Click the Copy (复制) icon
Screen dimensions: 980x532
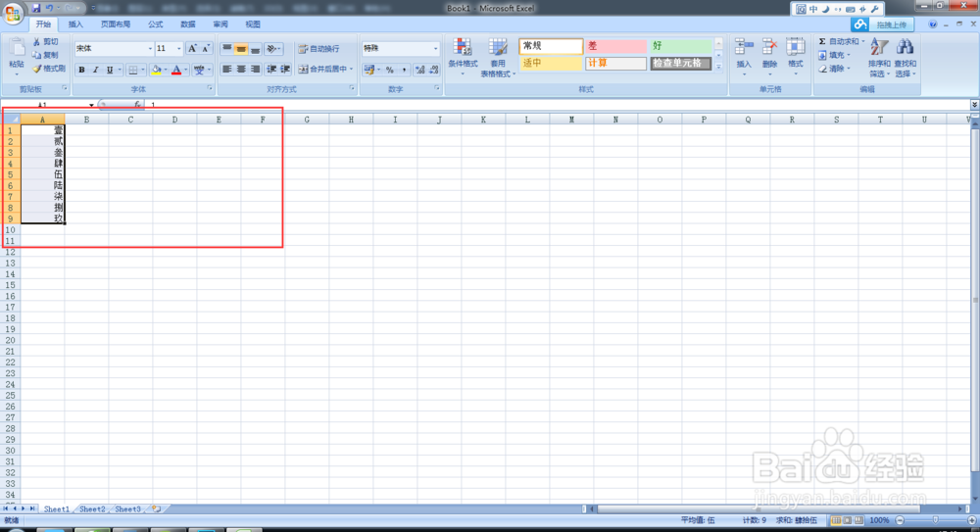(x=37, y=55)
